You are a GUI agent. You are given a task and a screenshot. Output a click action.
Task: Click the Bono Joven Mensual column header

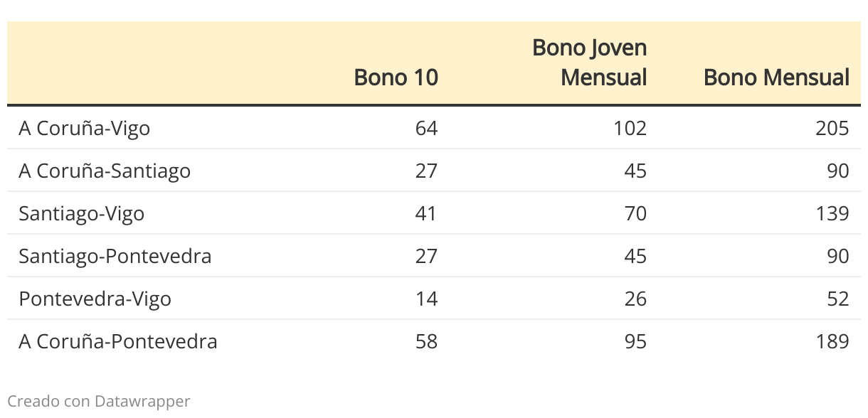point(590,63)
